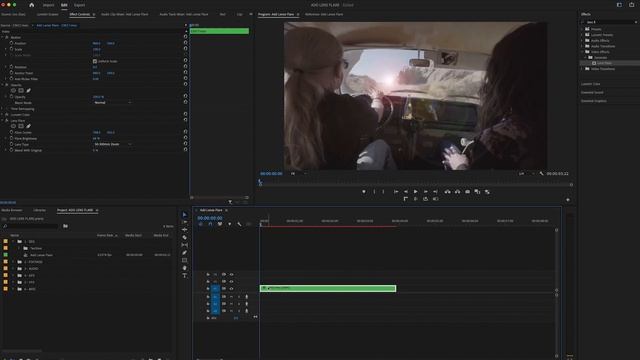The image size is (640, 360).
Task: Click Lift button in Program Monitor
Action: coord(447,191)
